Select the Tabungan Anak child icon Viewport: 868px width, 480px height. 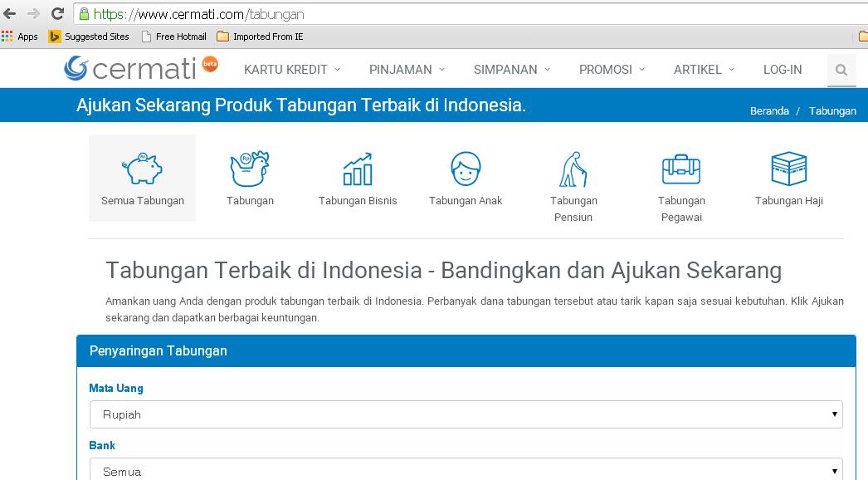466,169
